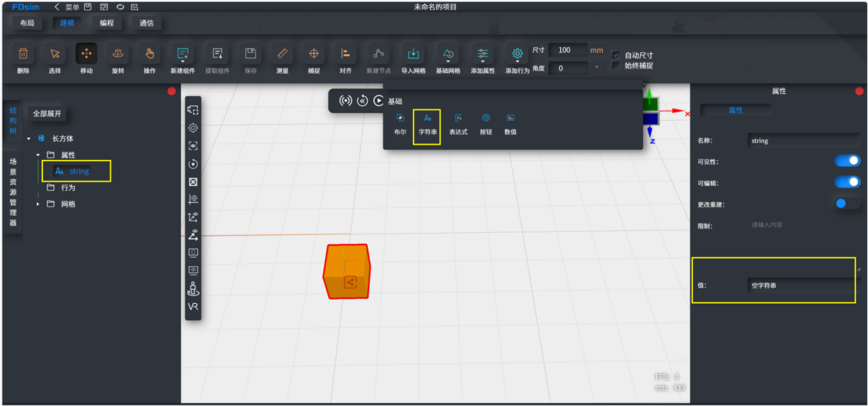Open the 通信 tab

coord(147,24)
